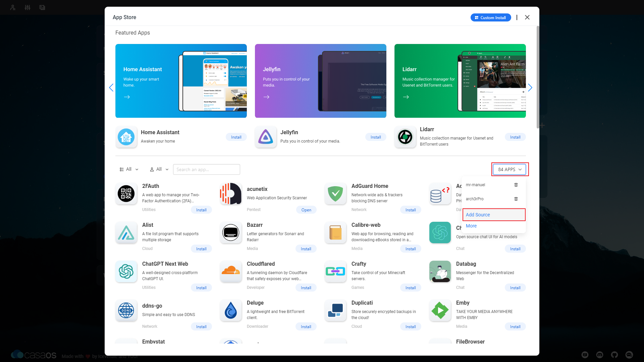The height and width of the screenshot is (362, 644).
Task: Click the Home Assistant app icon
Action: click(x=126, y=137)
